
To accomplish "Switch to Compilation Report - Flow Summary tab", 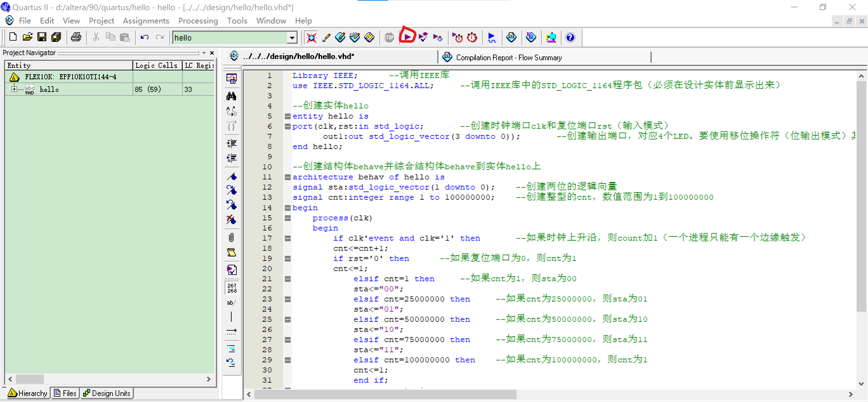I will 509,58.
